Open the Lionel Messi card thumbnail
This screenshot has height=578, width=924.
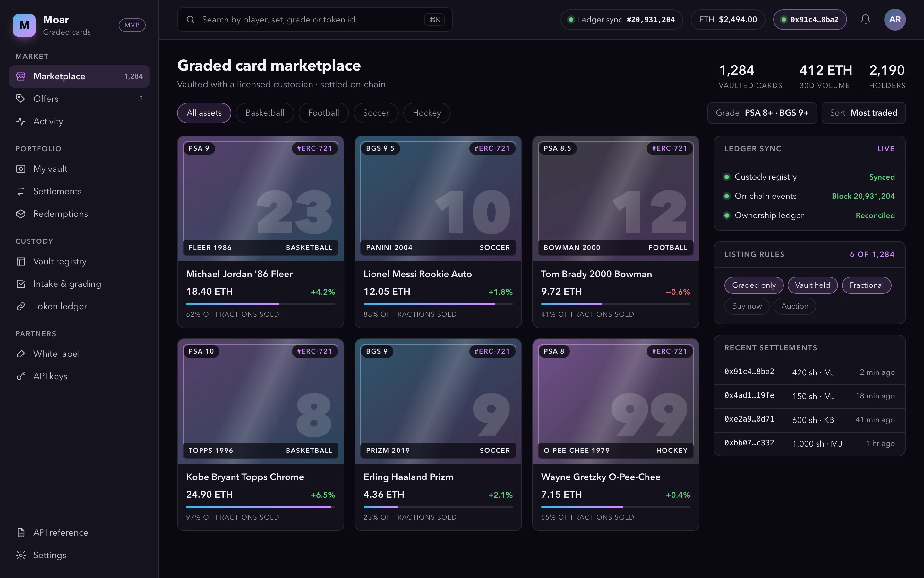[x=438, y=198]
